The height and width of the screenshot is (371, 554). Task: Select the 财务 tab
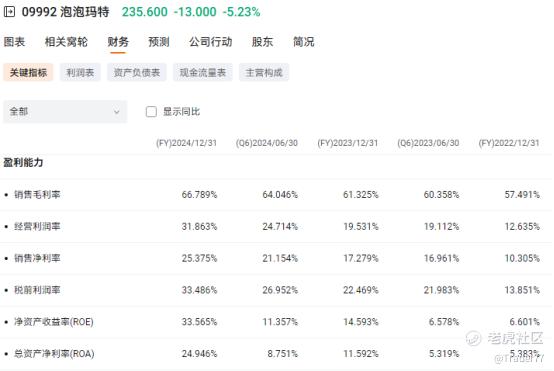[118, 42]
